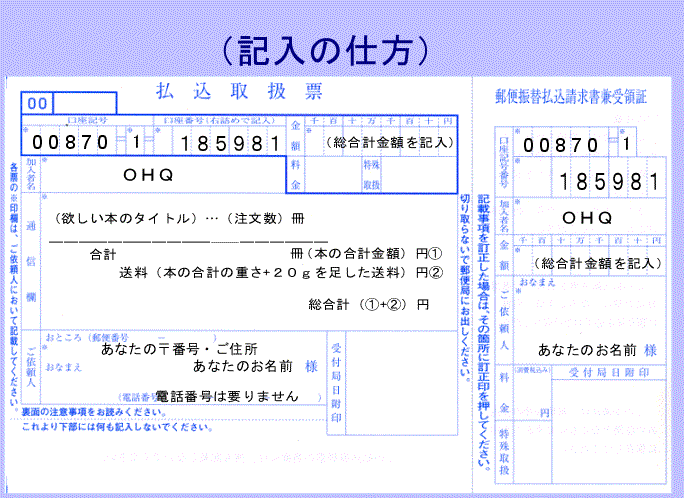
Task: Click the 総合計 (①+②) 円 line
Action: (369, 304)
